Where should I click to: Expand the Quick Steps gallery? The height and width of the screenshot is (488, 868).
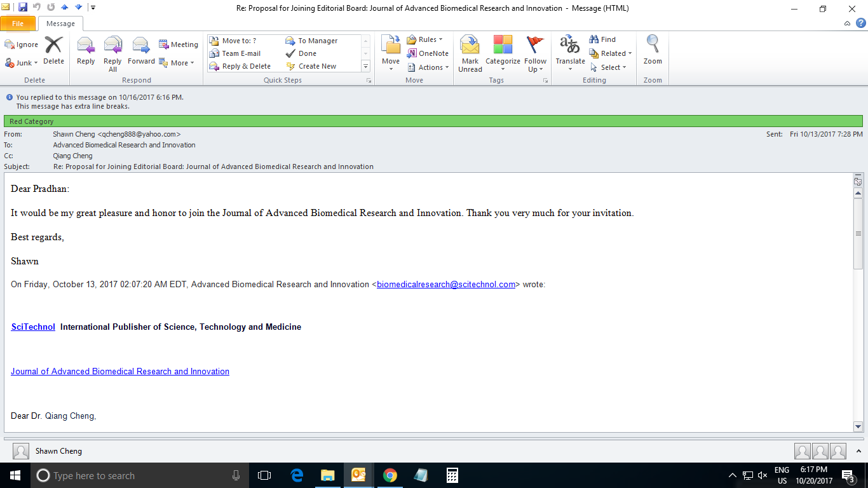365,66
